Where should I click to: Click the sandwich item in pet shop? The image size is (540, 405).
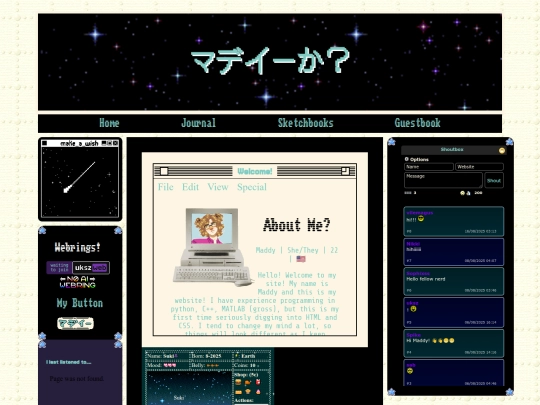tap(238, 392)
